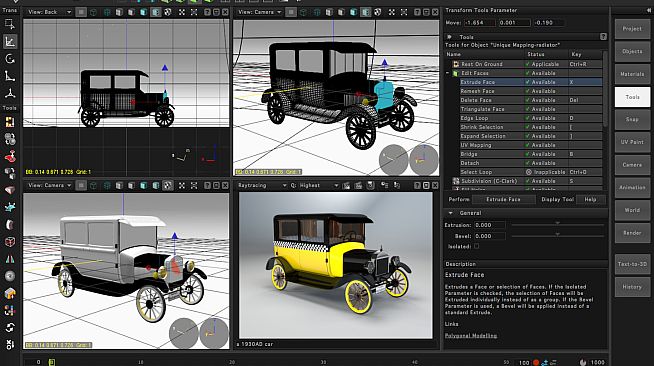Toggle checkered ball texture mode in Back view
This screenshot has width=654, height=366.
[x=168, y=12]
